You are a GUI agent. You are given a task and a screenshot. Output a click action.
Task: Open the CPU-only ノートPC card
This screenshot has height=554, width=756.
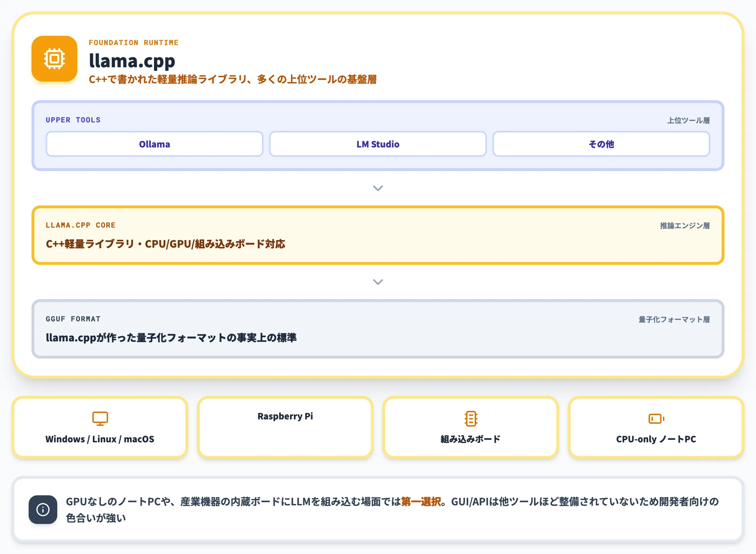tap(656, 427)
